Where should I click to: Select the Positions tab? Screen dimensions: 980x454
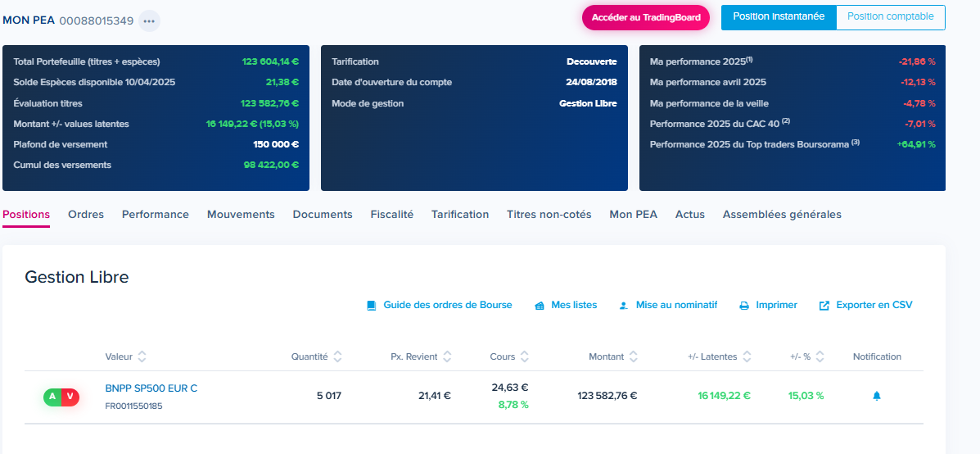pyautogui.click(x=26, y=215)
